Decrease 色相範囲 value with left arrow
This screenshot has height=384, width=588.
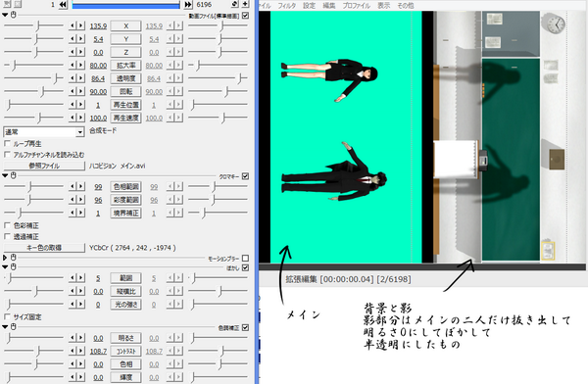click(73, 186)
